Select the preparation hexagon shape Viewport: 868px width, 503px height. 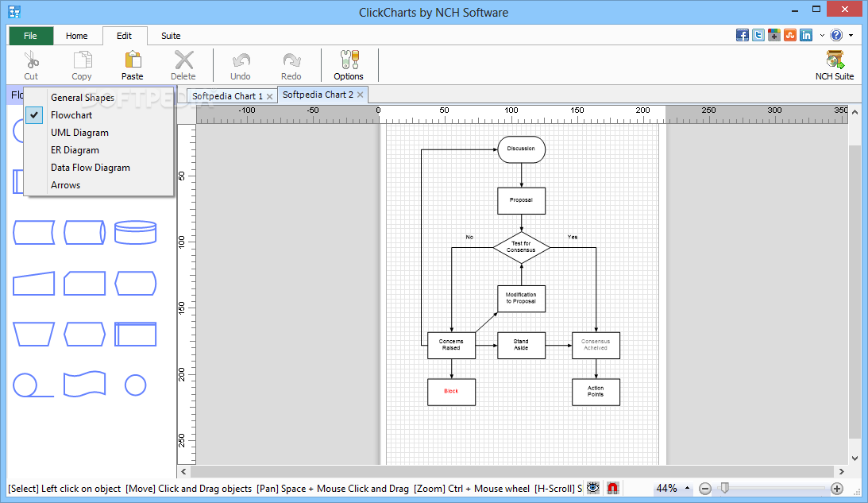(x=85, y=334)
